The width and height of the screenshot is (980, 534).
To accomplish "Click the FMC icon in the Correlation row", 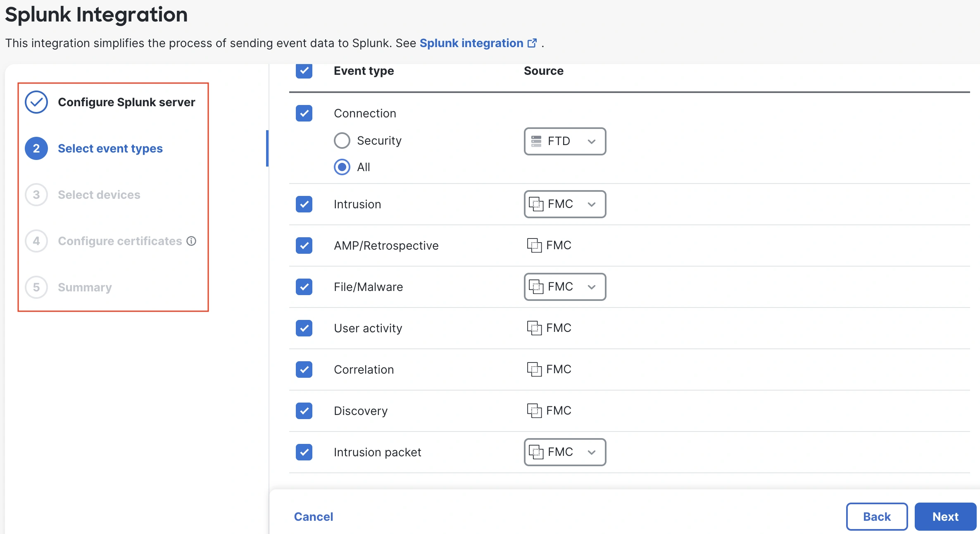I will (x=534, y=370).
